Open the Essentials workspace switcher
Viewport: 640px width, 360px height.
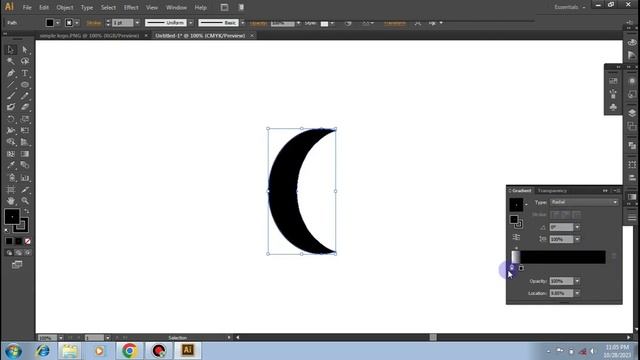pyautogui.click(x=570, y=7)
